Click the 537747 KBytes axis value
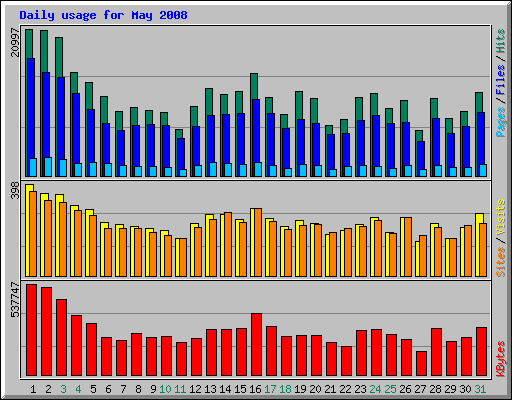This screenshot has width=512, height=400. pos(15,300)
